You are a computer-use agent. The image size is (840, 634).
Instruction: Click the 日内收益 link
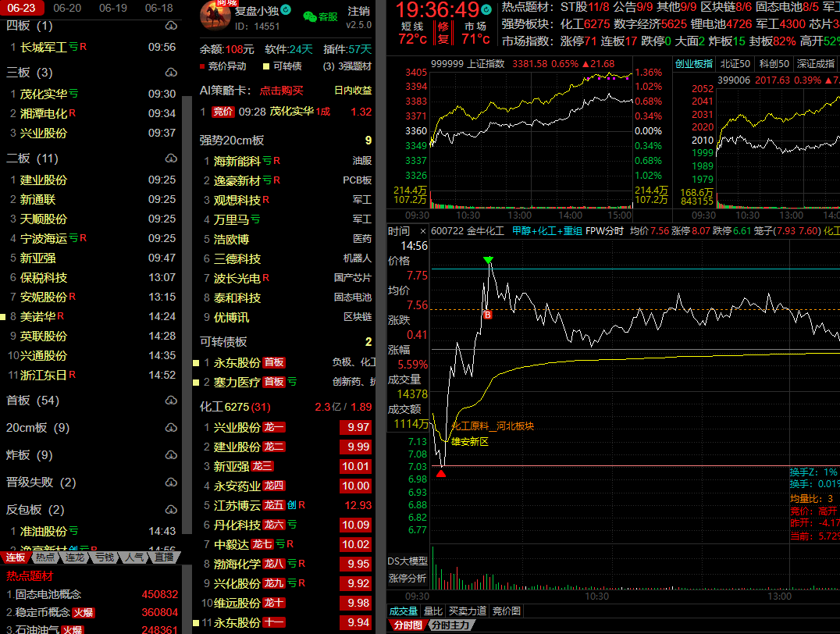click(353, 91)
